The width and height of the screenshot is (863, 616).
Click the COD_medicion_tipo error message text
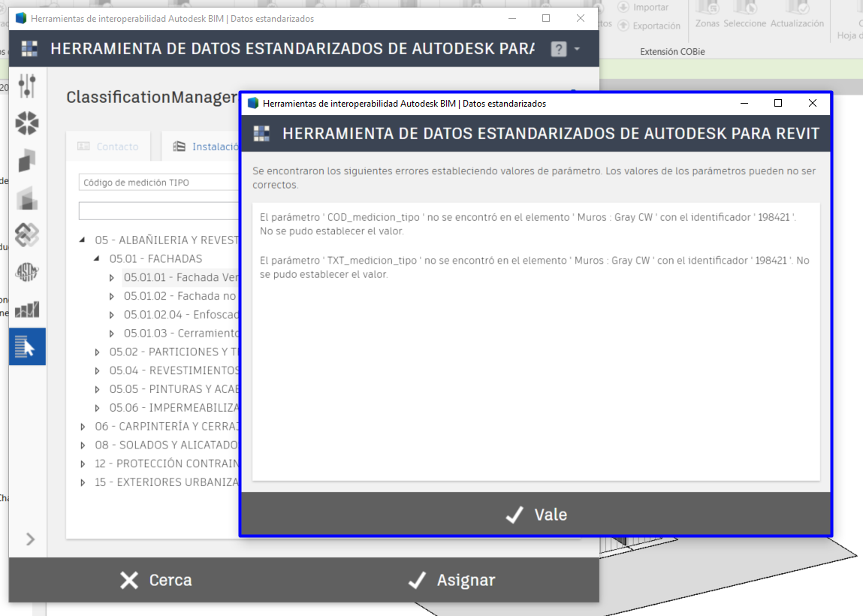click(x=528, y=224)
